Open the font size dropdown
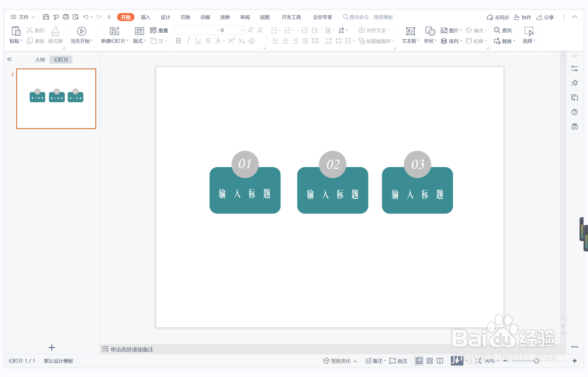The image size is (588, 377). 242,30
